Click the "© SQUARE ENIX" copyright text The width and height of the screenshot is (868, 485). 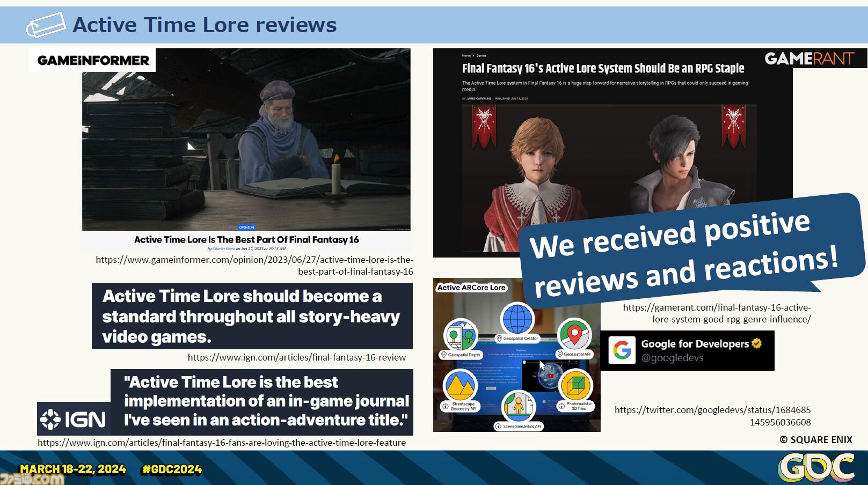pyautogui.click(x=816, y=440)
